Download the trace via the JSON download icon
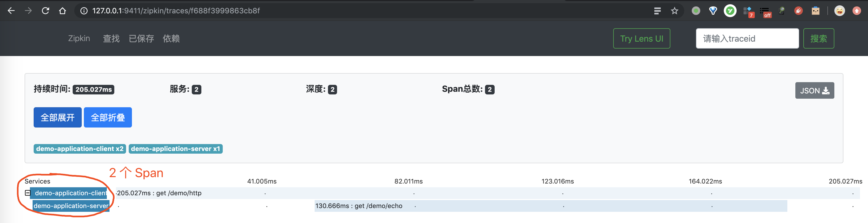This screenshot has width=868, height=223. coord(825,90)
